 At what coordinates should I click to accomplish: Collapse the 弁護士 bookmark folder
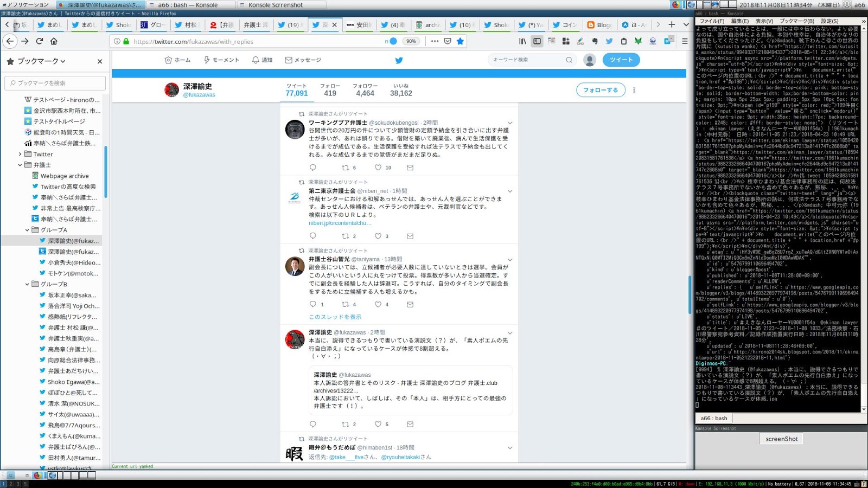click(x=20, y=165)
